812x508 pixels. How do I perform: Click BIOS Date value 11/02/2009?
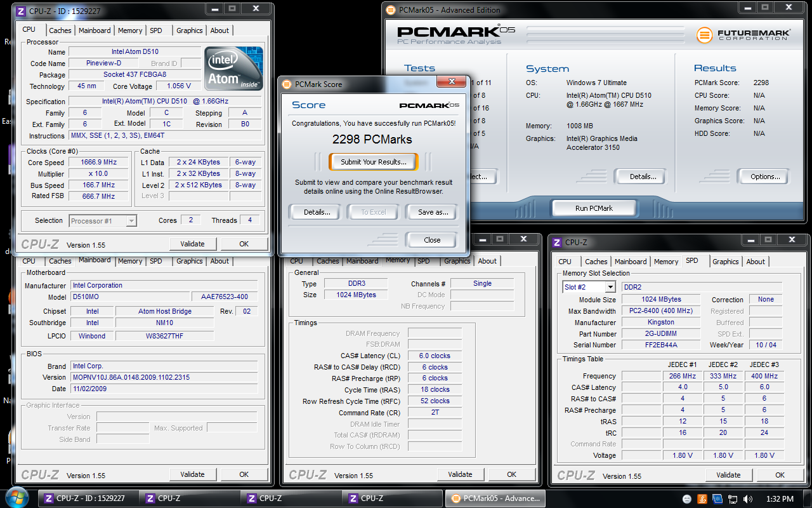(164, 389)
